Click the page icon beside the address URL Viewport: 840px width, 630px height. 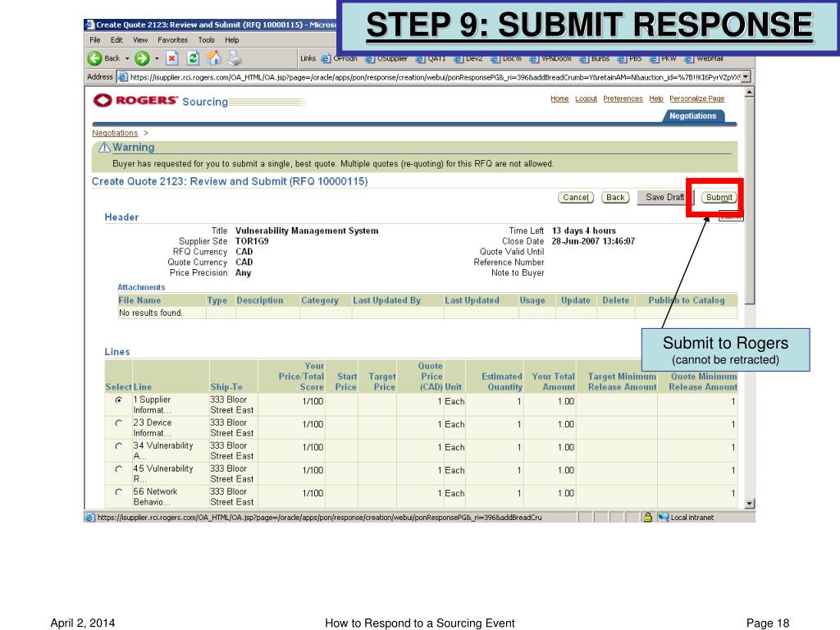123,77
